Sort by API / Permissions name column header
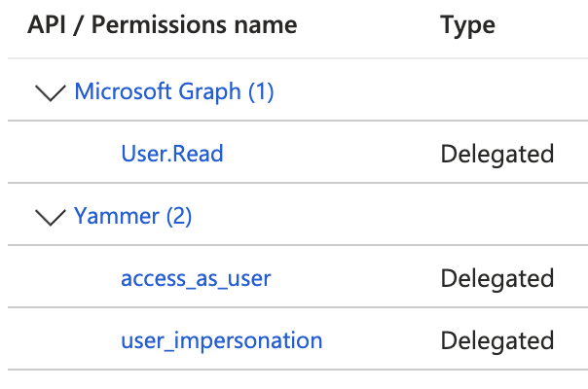The height and width of the screenshot is (389, 588). tap(163, 25)
